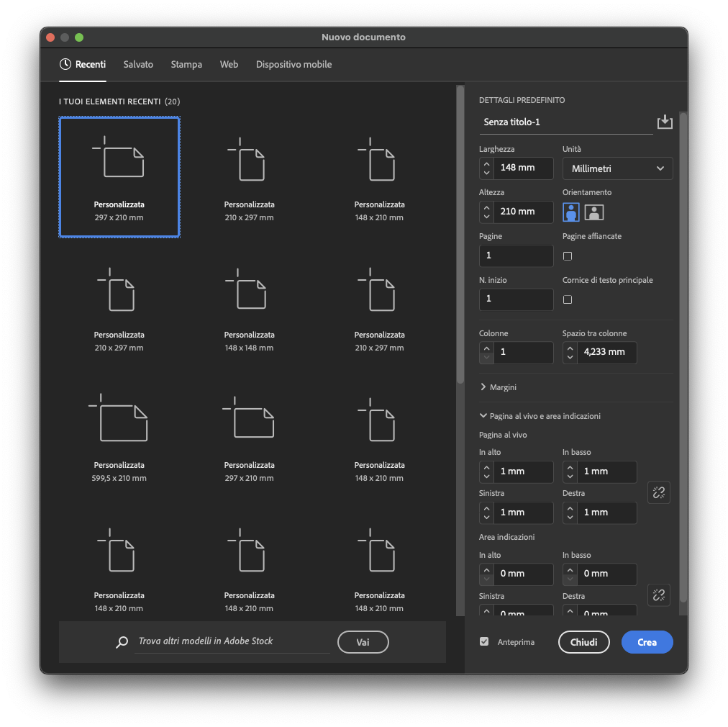The height and width of the screenshot is (727, 728).
Task: Select portrait orientation icon
Action: (572, 212)
